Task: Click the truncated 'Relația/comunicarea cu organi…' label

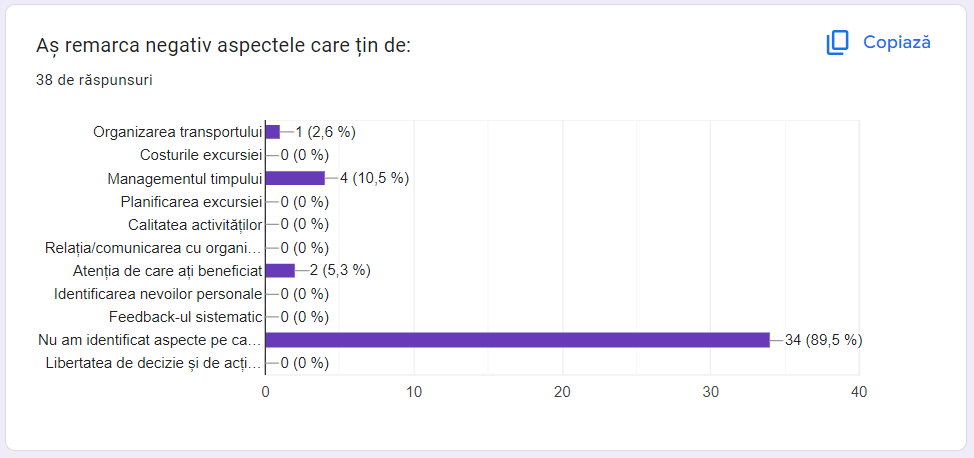Action: click(x=153, y=247)
